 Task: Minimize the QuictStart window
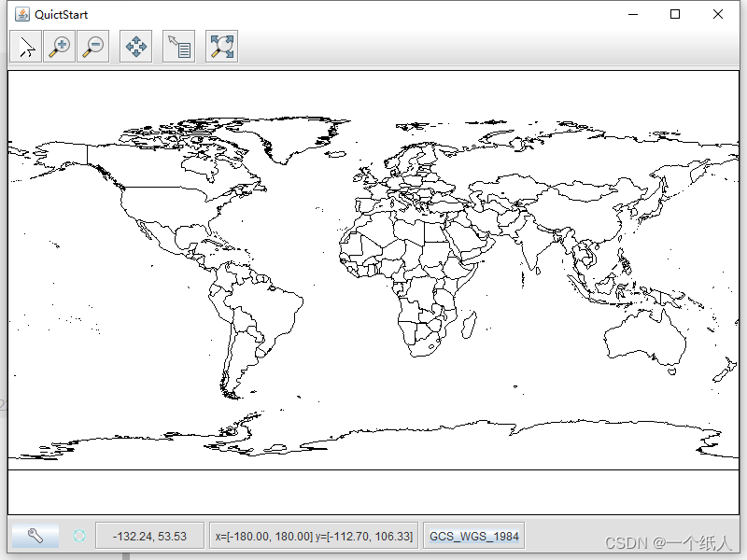[x=633, y=14]
